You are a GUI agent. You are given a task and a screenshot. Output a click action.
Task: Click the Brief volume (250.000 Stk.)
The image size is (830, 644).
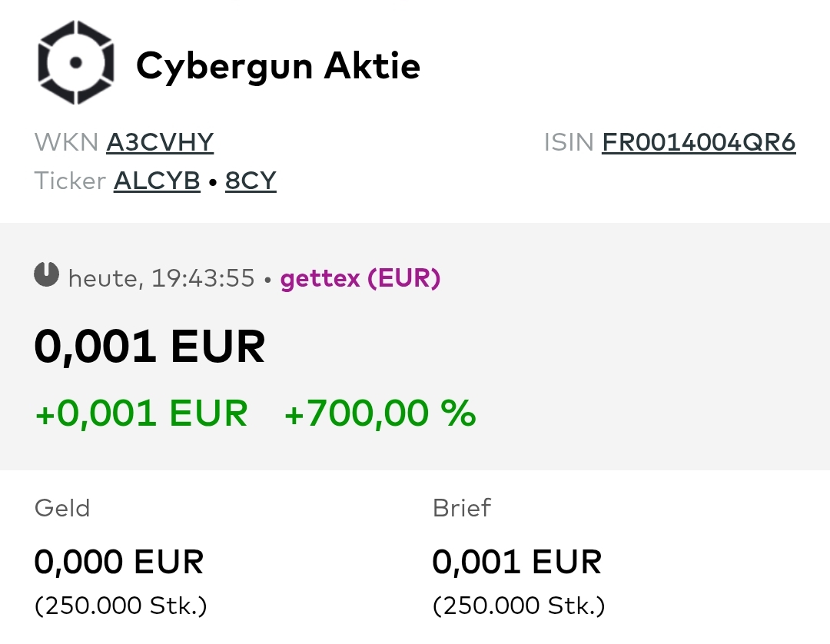point(519,606)
